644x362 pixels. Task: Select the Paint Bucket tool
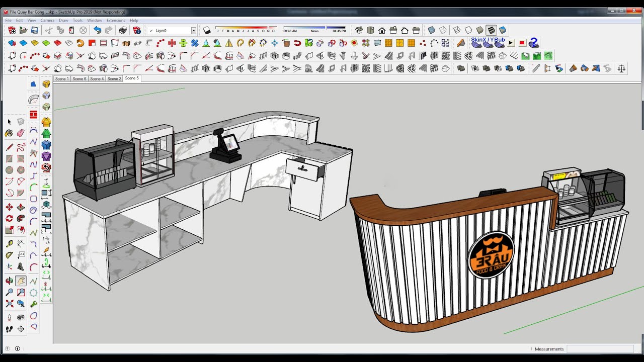point(9,133)
